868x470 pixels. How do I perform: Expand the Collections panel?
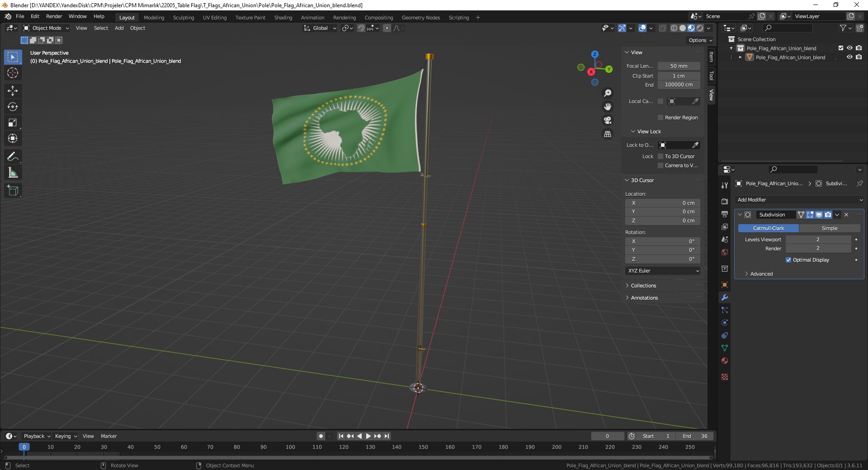pos(643,286)
